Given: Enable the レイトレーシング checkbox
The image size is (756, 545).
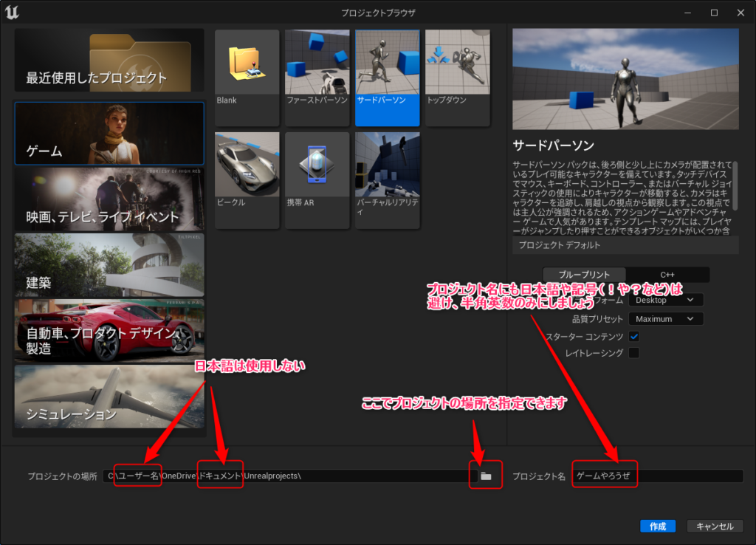Looking at the screenshot, I should tap(633, 354).
